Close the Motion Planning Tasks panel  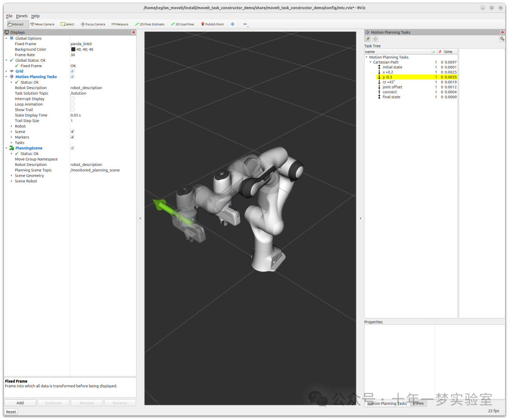click(x=502, y=32)
